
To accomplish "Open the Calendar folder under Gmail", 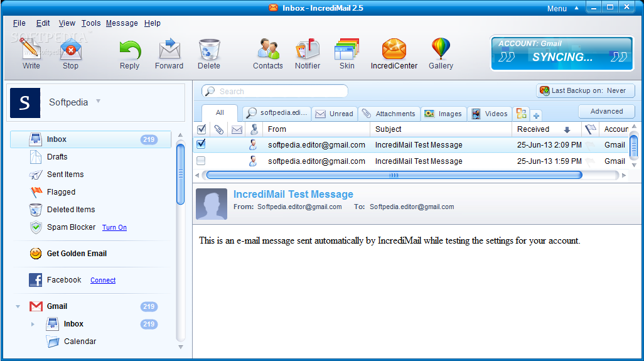I will pyautogui.click(x=71, y=342).
